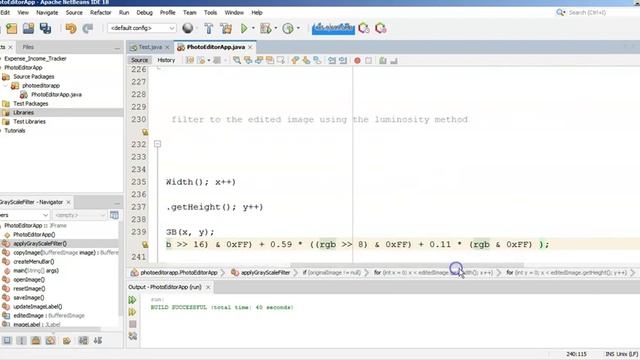
Task: Click the stop icon in Output panel
Action: click(x=133, y=324)
